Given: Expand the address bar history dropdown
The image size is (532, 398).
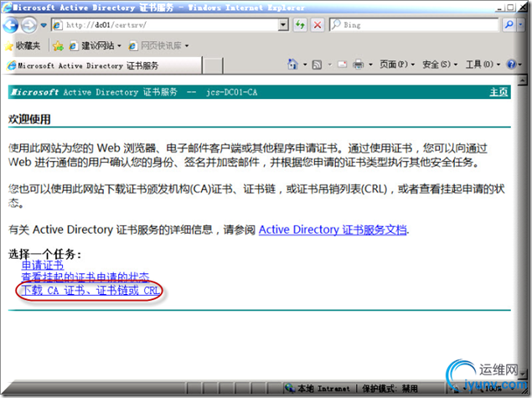Looking at the screenshot, I should 283,25.
